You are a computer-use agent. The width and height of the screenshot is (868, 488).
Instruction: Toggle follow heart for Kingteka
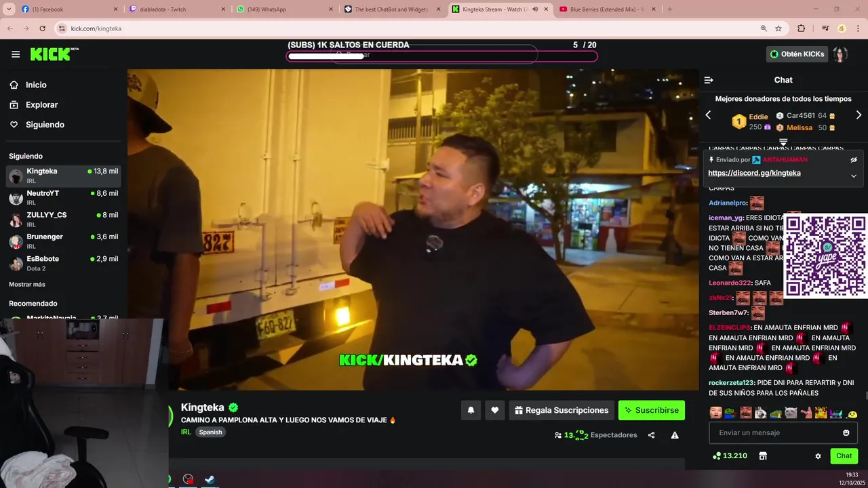495,410
